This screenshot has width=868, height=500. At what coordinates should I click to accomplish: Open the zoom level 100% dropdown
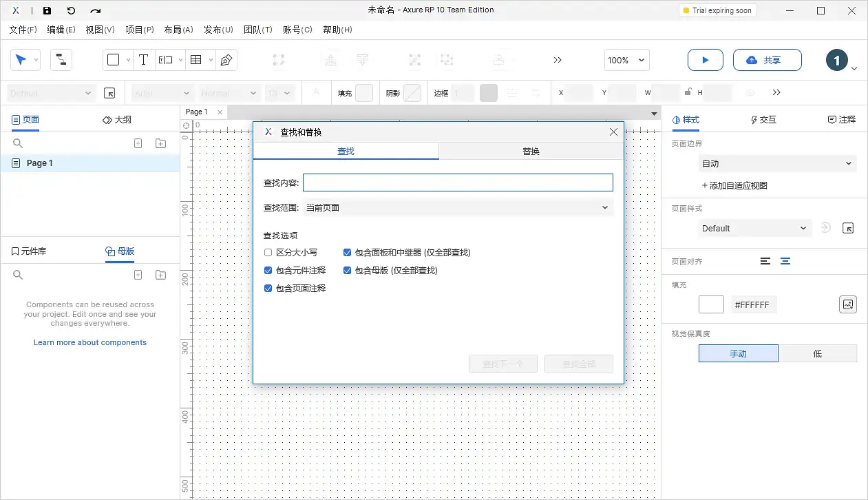click(626, 60)
